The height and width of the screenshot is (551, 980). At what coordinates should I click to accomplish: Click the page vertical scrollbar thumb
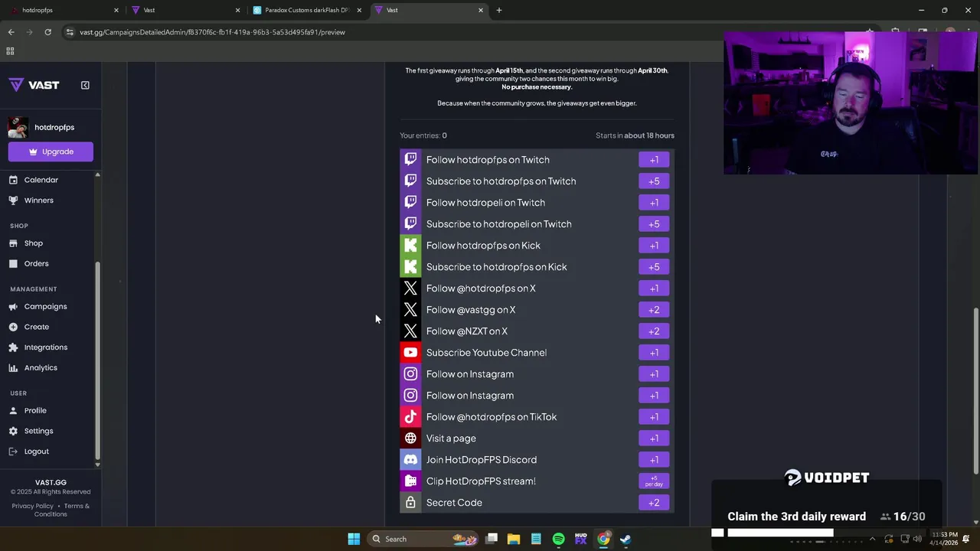point(975,390)
